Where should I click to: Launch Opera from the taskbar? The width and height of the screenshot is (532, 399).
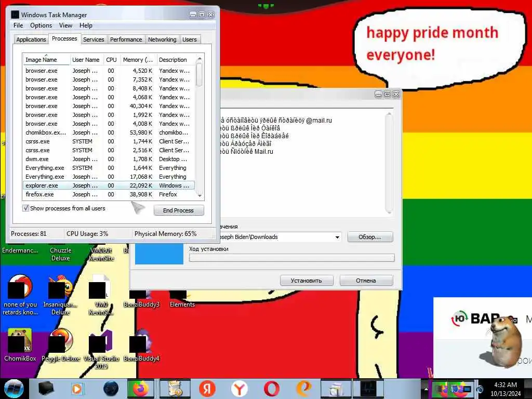[x=271, y=389]
